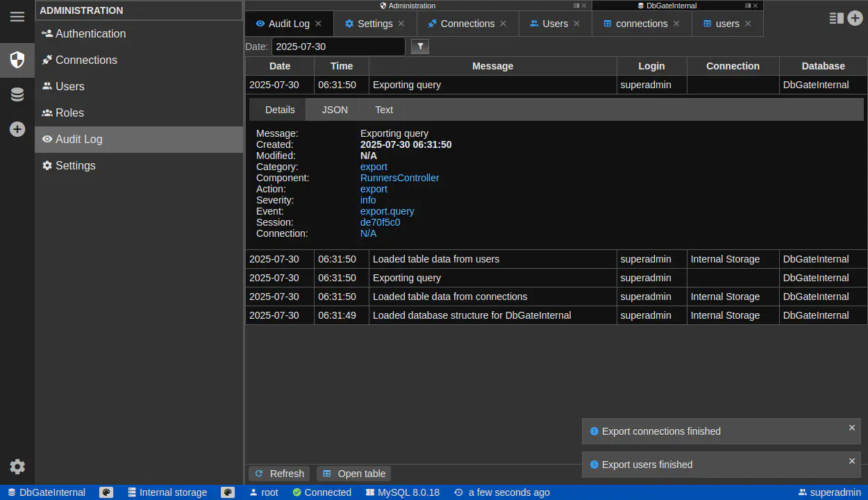
Task: Click the Database column header
Action: coord(823,66)
